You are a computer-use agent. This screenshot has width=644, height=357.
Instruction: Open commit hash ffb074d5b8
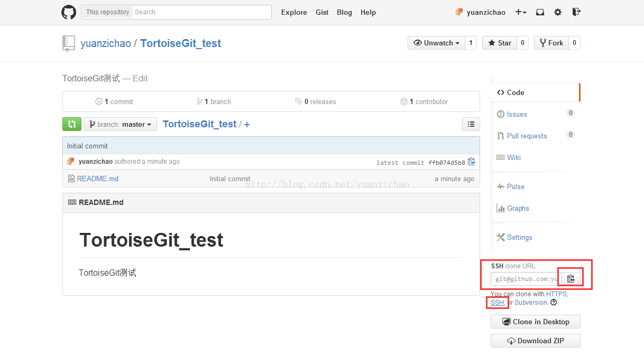pos(447,163)
